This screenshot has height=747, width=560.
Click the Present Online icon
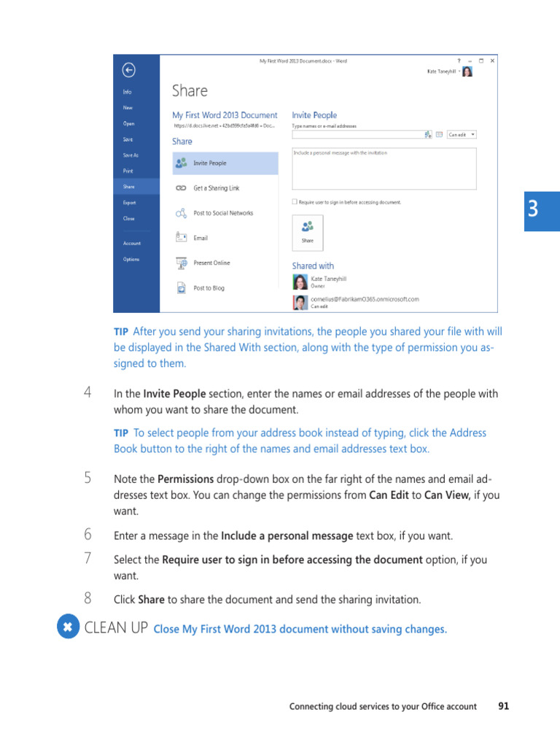[182, 263]
